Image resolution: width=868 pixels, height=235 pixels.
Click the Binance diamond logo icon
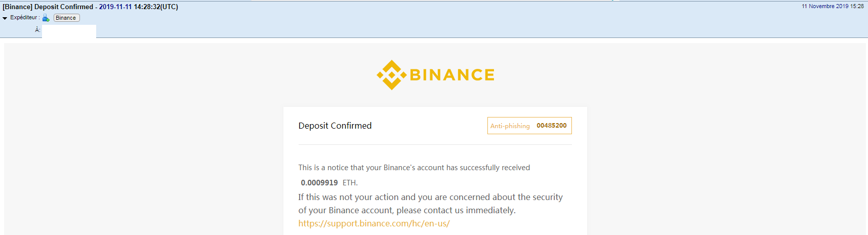click(x=391, y=75)
